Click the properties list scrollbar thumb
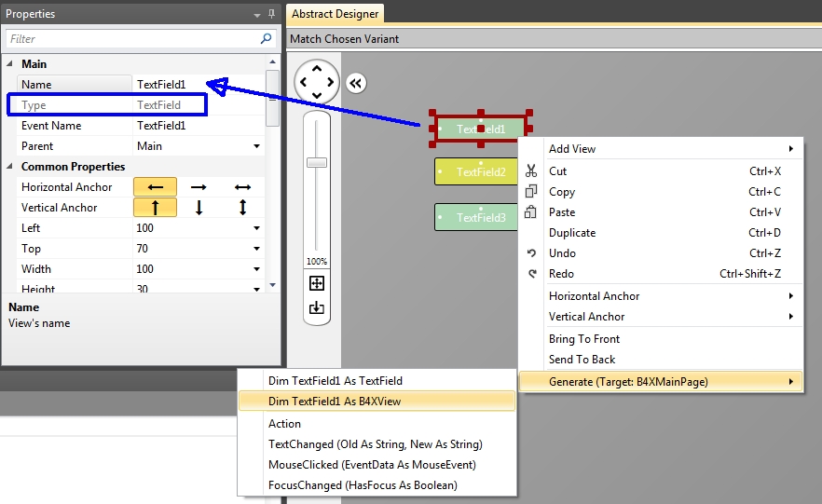The height and width of the screenshot is (504, 822). point(272,99)
